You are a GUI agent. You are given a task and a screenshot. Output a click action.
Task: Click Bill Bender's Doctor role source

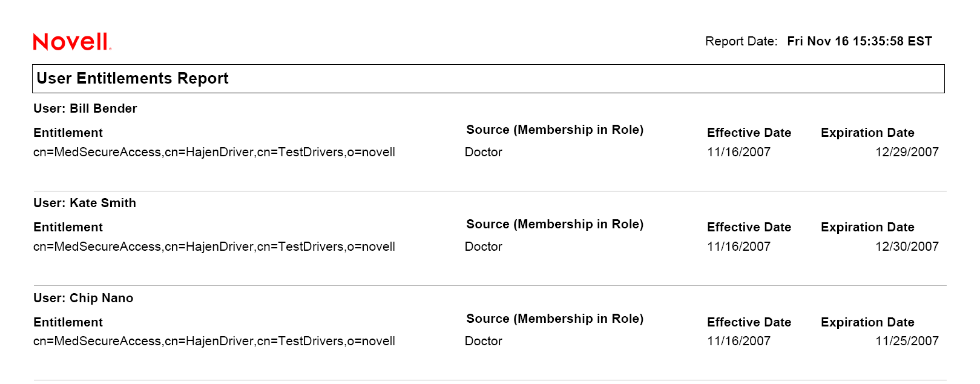(484, 152)
